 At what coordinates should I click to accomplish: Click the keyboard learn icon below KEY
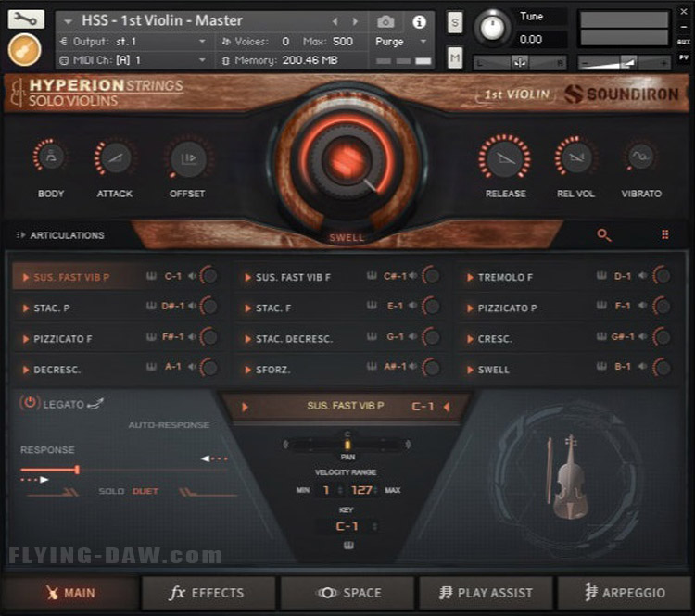click(x=348, y=546)
